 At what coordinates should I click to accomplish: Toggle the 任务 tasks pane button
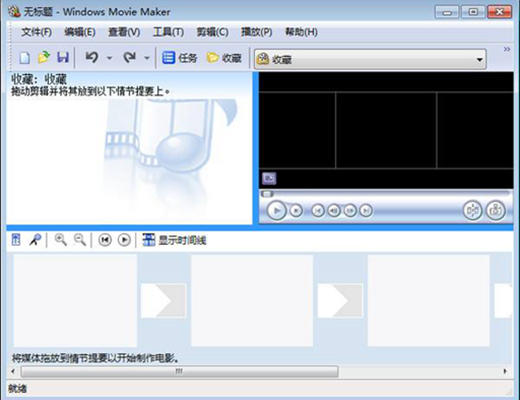tap(179, 58)
